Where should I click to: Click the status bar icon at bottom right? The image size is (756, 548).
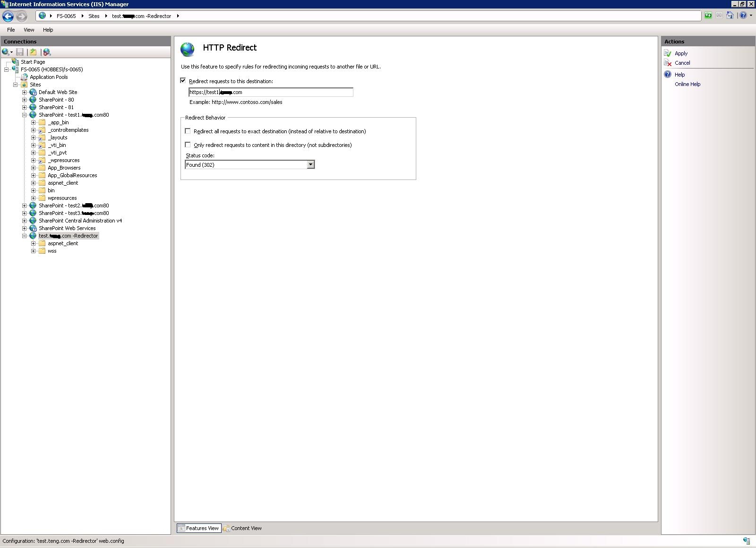tap(747, 541)
